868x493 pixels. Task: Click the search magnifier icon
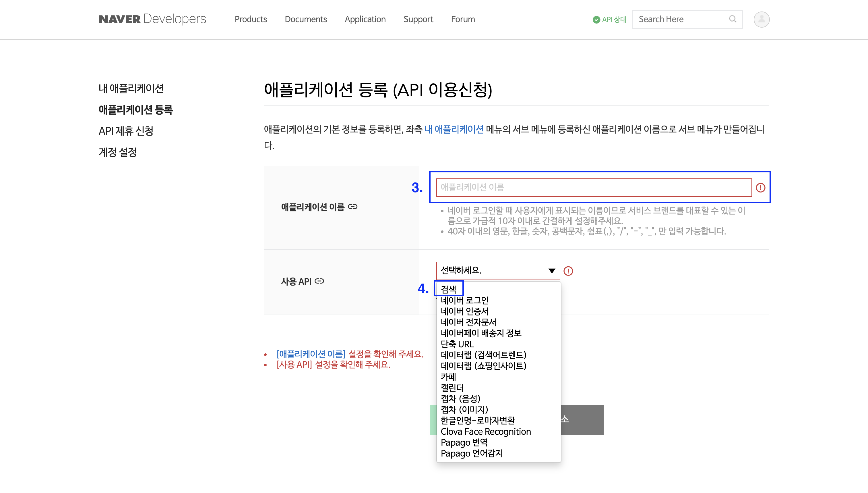pos(733,19)
